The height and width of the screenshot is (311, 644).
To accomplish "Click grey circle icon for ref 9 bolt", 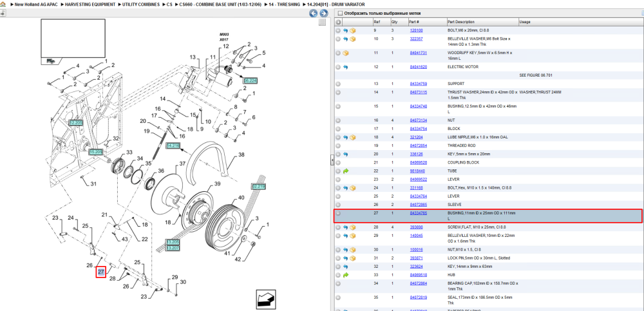I will pos(338,30).
